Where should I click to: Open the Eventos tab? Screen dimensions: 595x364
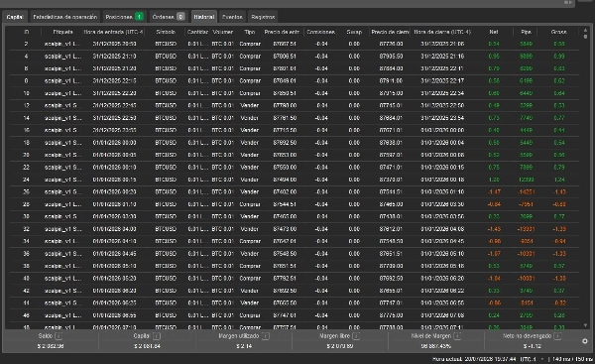232,17
